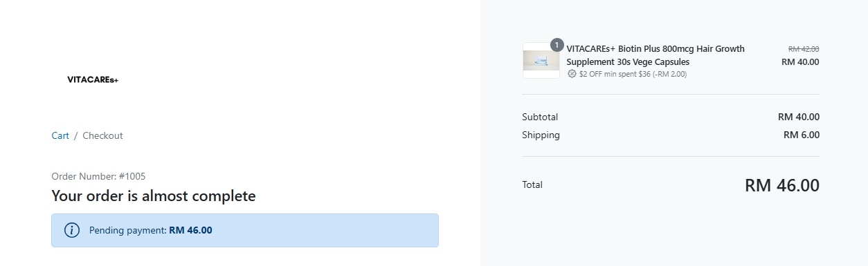Viewport: 868px width, 266px height.
Task: Click the 'Your order is almost complete' heading
Action: coord(154,196)
